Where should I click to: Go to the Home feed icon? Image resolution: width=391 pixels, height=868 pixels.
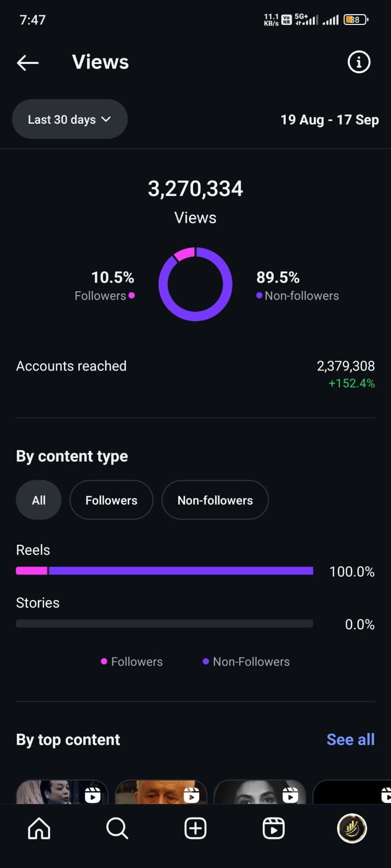point(39,828)
